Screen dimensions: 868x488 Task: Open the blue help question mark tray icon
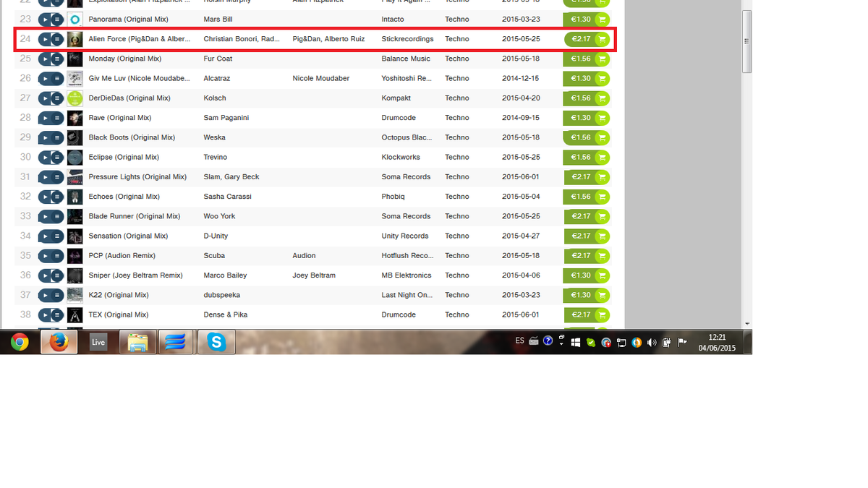[x=548, y=341]
